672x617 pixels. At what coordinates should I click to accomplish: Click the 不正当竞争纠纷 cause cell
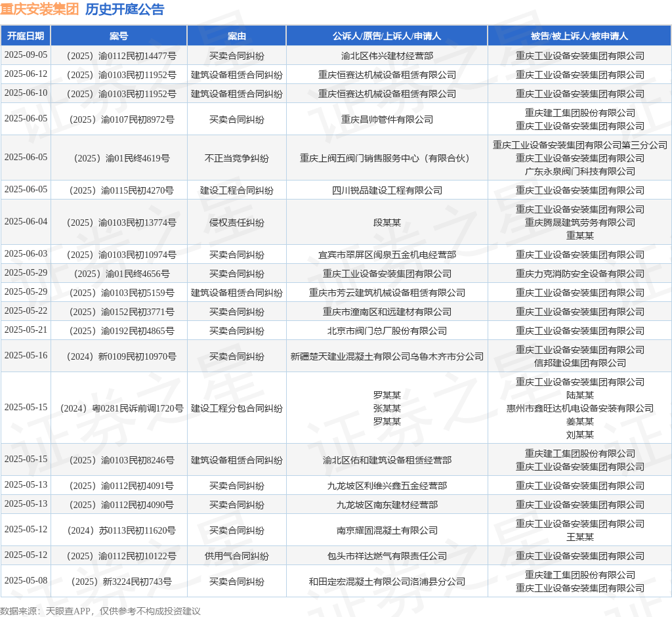[236, 158]
